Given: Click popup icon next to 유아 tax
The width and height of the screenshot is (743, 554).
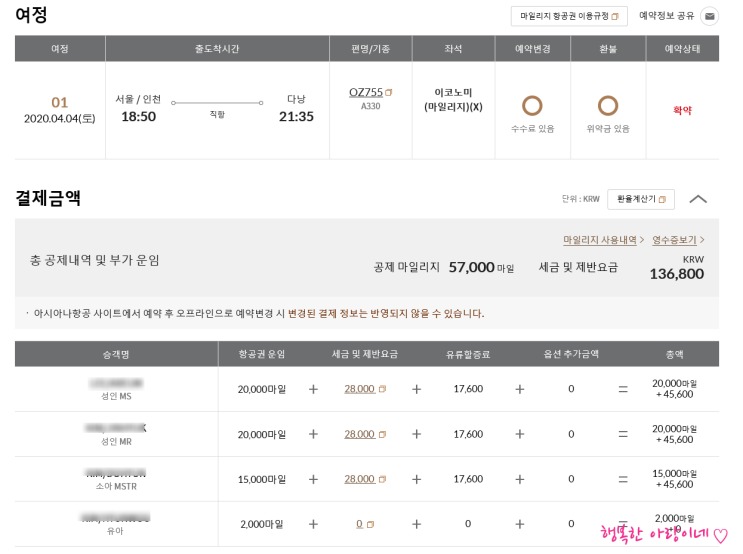Looking at the screenshot, I should 371,524.
